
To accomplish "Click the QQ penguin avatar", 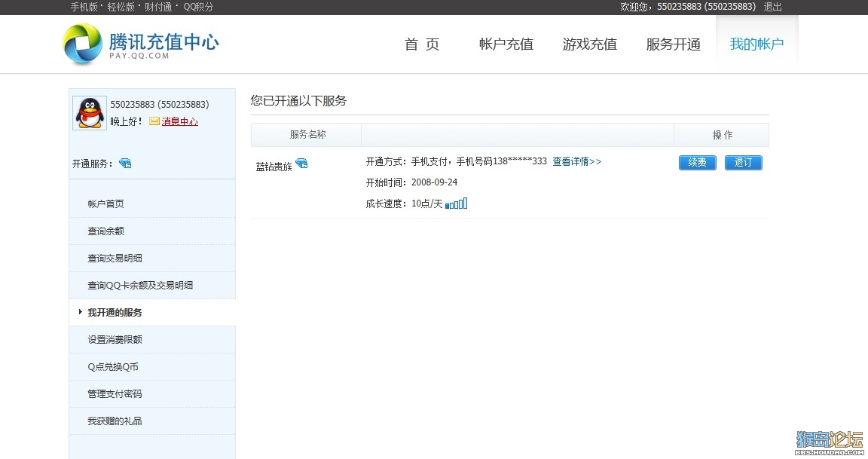I will [90, 113].
